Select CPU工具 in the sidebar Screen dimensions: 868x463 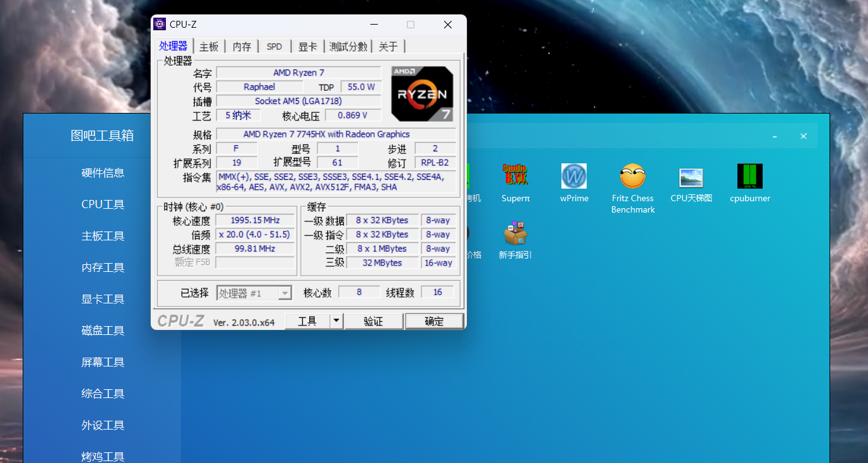click(103, 204)
